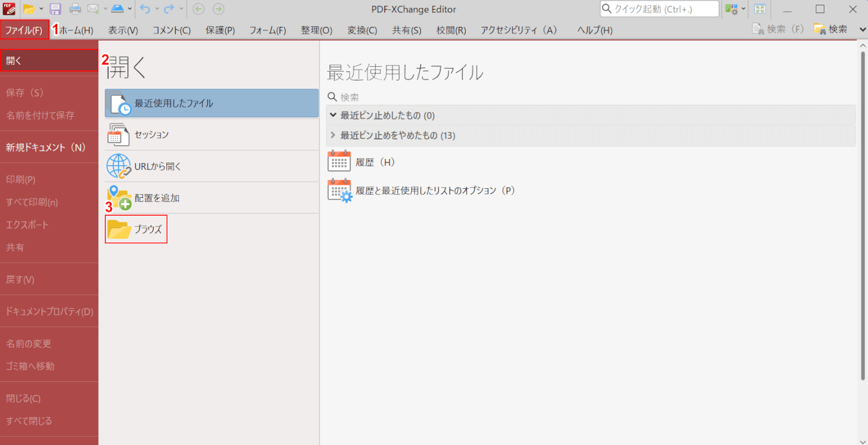Image resolution: width=868 pixels, height=445 pixels.
Task: Select the 最近使用したファイル option
Action: (x=212, y=103)
